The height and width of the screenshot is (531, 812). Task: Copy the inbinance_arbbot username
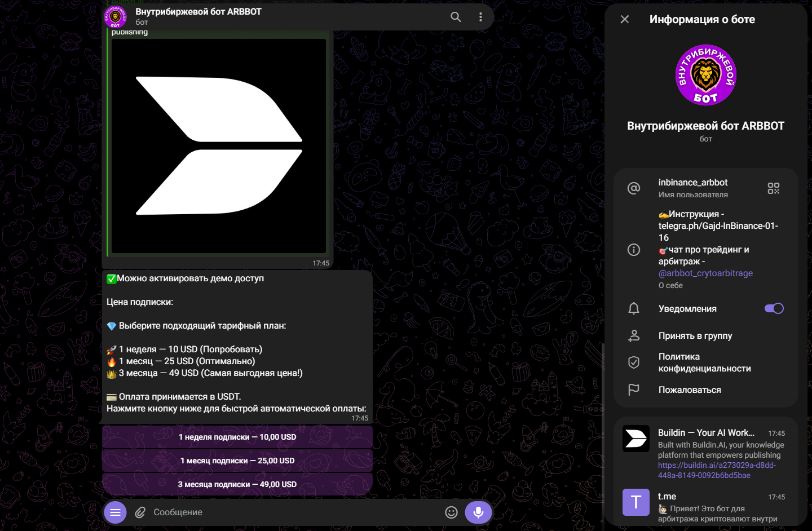click(693, 183)
